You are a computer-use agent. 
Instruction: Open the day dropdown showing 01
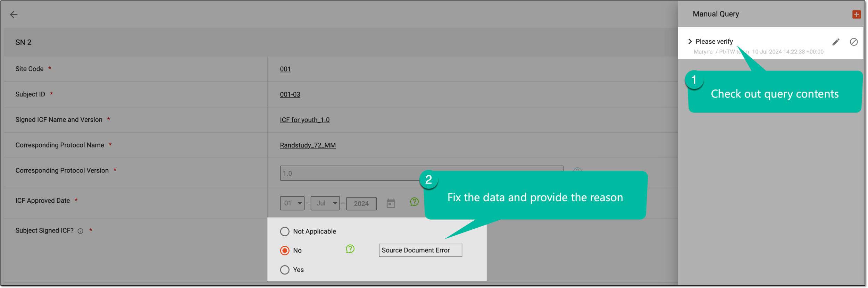[292, 203]
